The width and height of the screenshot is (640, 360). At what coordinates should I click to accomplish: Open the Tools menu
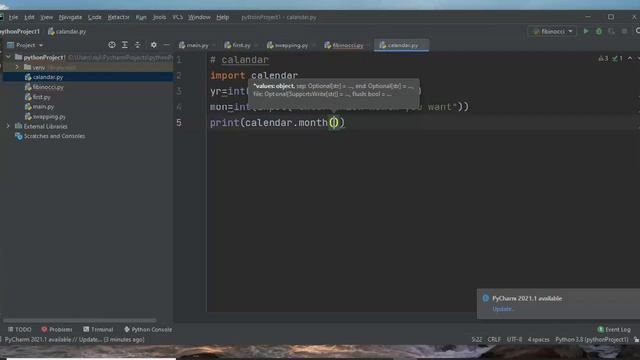coord(159,17)
